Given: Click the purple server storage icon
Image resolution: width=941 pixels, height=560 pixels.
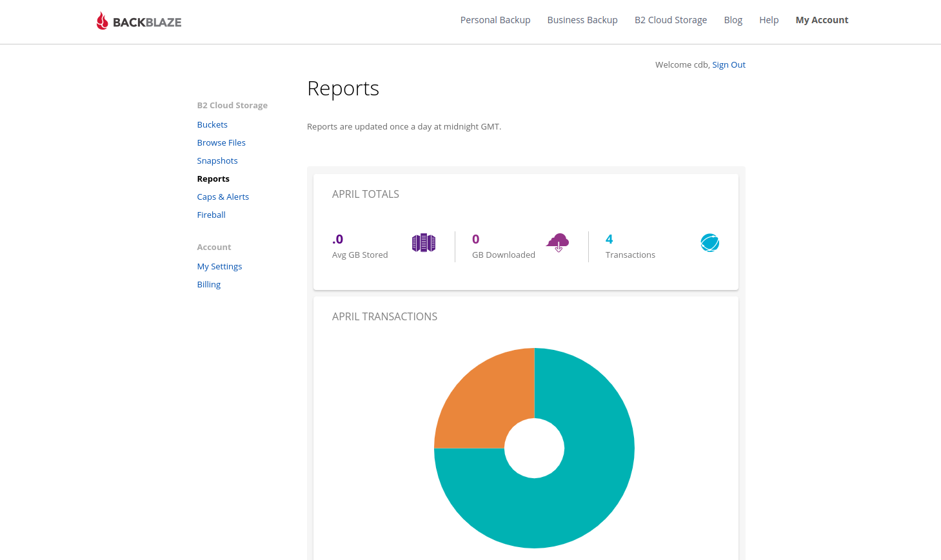Looking at the screenshot, I should click(424, 243).
